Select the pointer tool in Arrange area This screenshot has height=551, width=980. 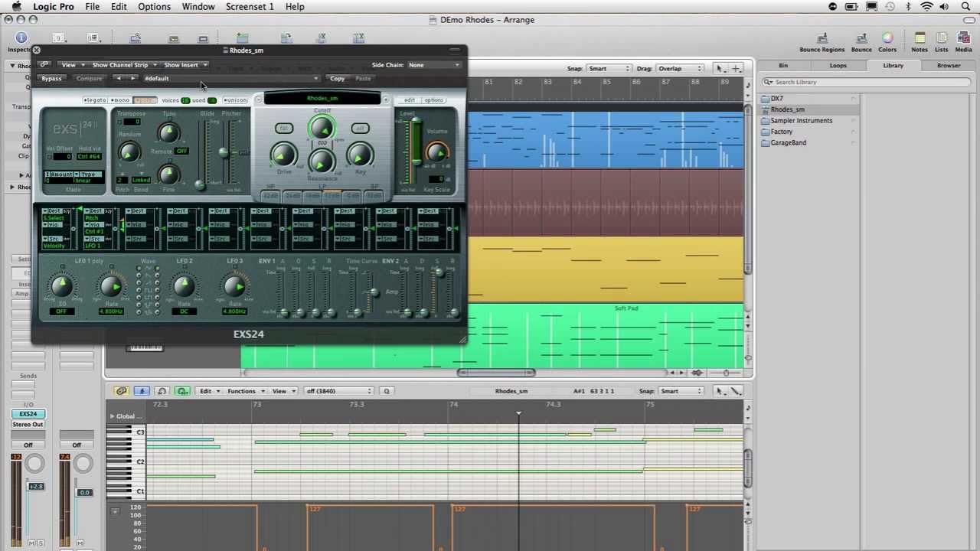point(720,69)
